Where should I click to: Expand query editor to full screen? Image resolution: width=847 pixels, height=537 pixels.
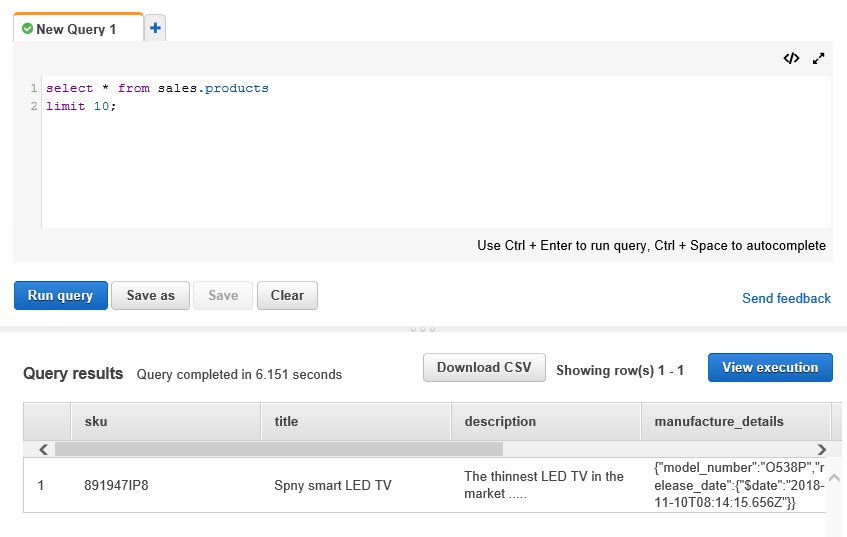(818, 58)
